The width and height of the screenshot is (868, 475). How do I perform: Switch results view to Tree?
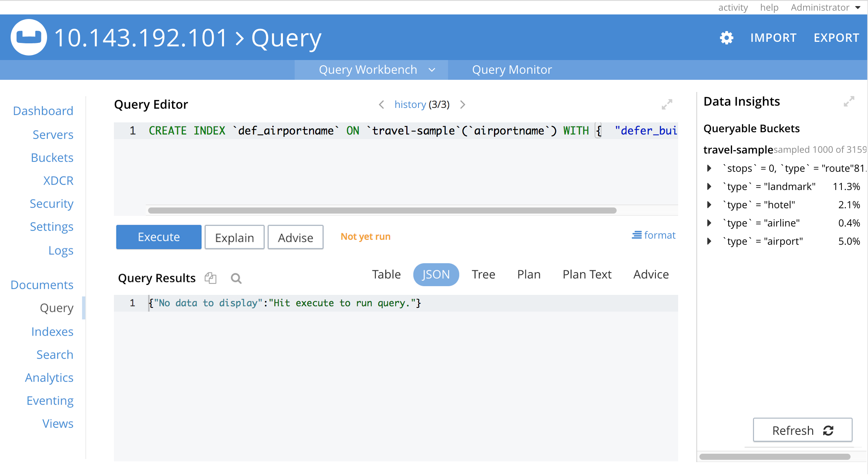(483, 274)
